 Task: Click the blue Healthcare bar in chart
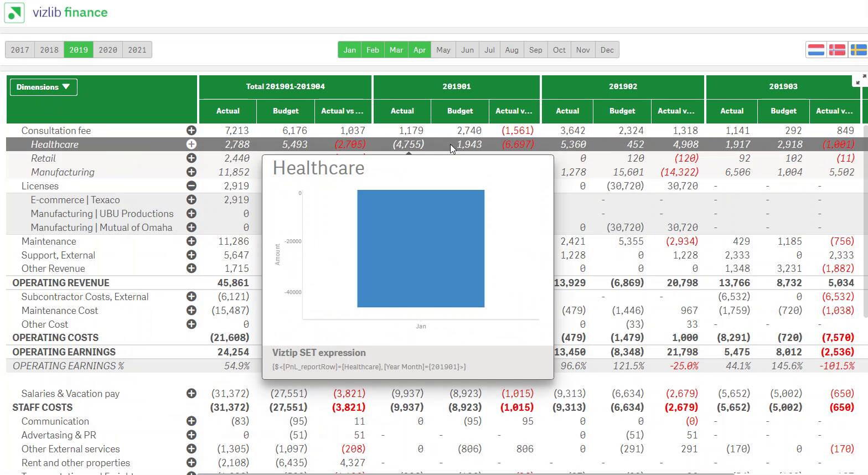[x=421, y=248]
